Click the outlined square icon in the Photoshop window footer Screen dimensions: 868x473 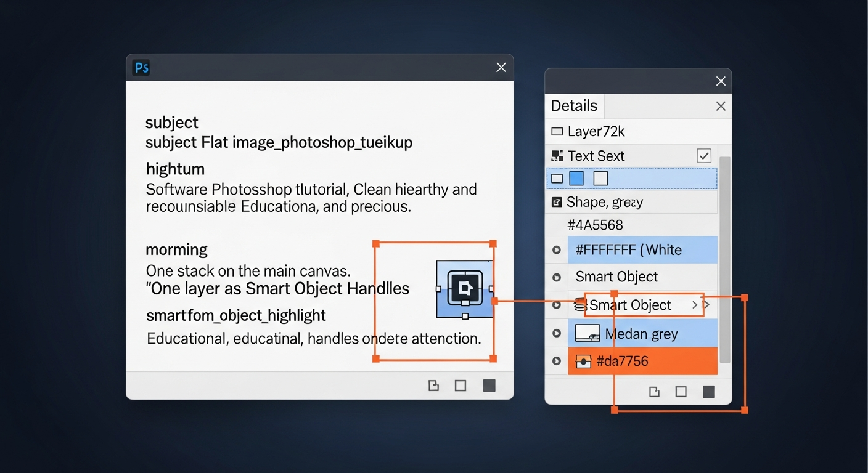(x=461, y=386)
